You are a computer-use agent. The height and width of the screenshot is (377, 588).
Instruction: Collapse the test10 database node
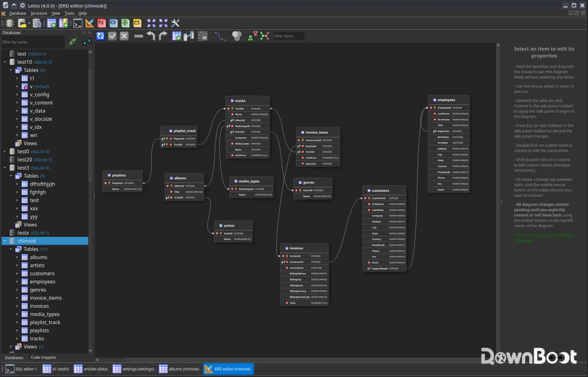coord(5,62)
